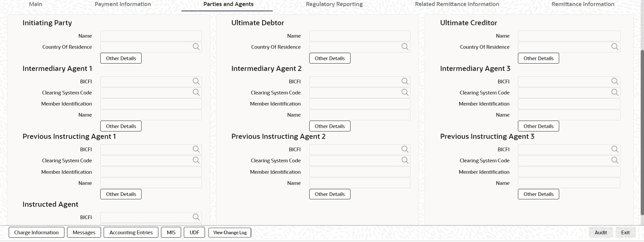Open the Charge Information screen

tap(36, 232)
